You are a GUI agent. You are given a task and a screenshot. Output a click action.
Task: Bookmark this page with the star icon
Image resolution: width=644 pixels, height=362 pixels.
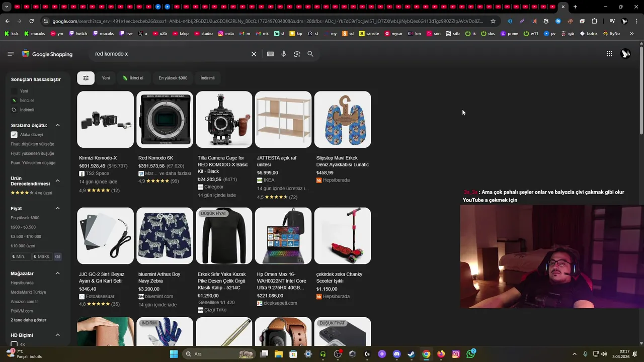(493, 21)
